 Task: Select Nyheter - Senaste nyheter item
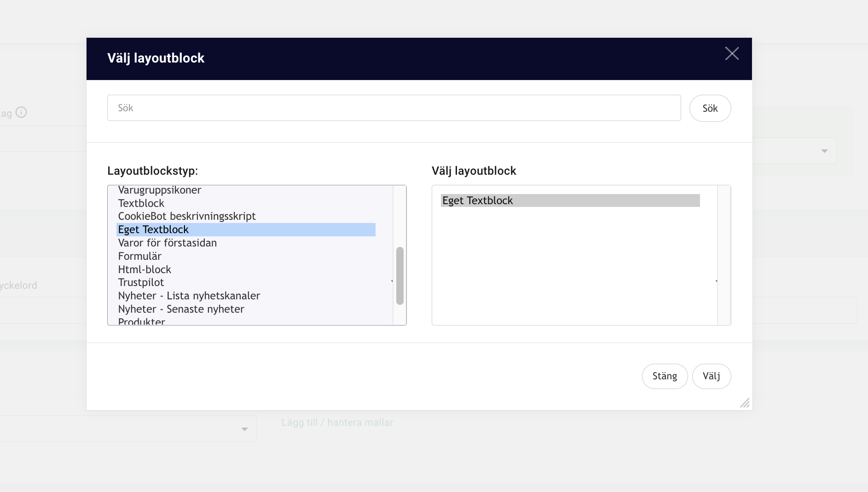(x=246, y=309)
